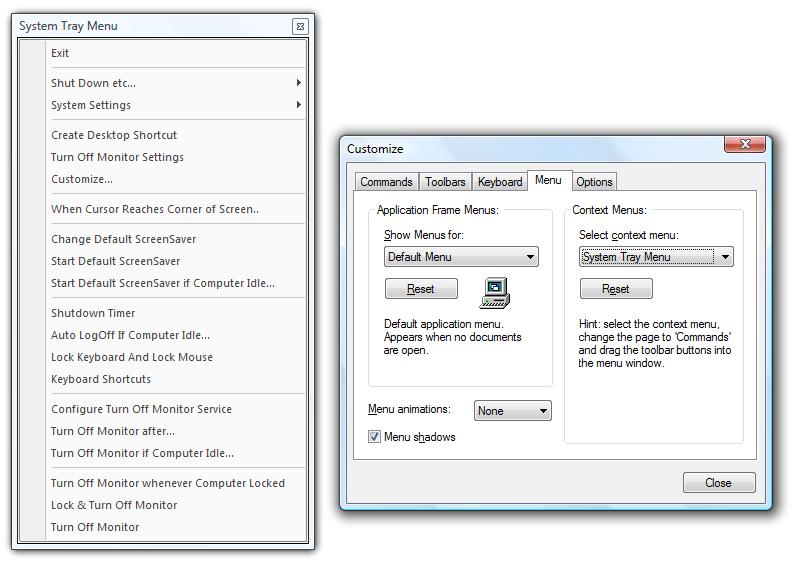The image size is (801, 562).
Task: Switch to the Commands tab
Action: (x=386, y=182)
